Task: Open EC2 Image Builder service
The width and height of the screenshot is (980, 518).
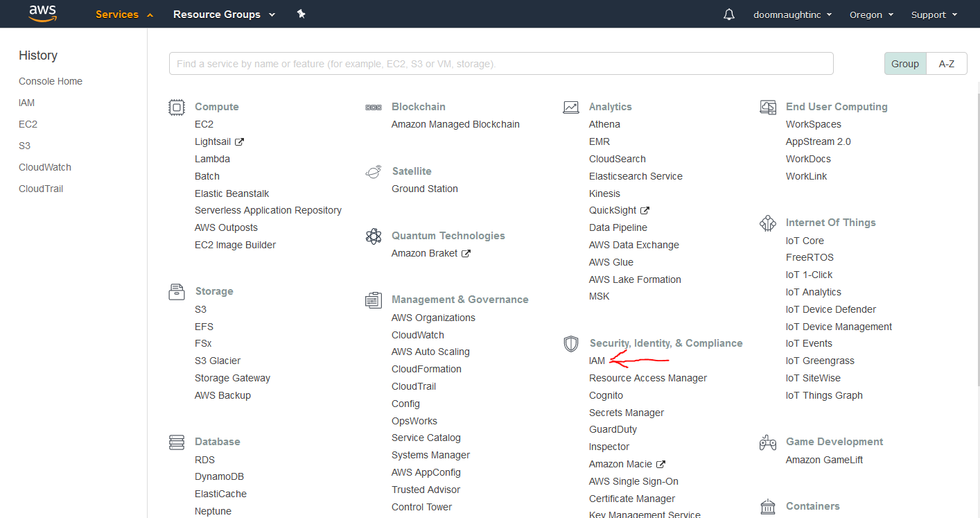Action: click(235, 245)
